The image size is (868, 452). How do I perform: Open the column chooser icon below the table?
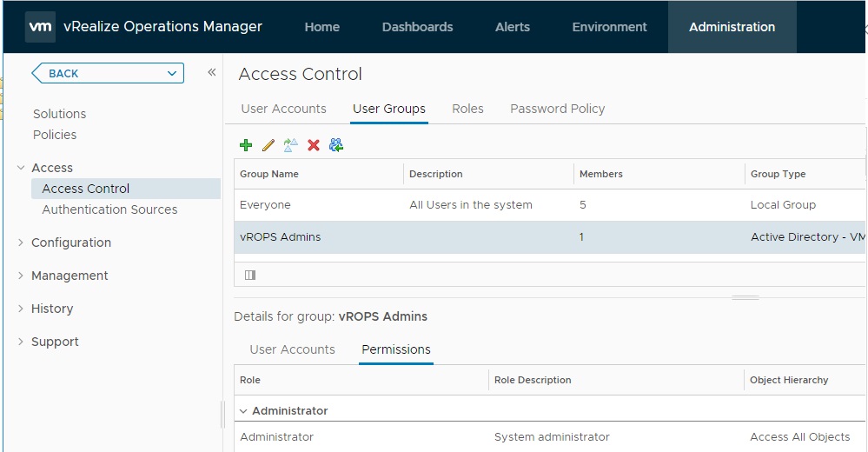250,276
